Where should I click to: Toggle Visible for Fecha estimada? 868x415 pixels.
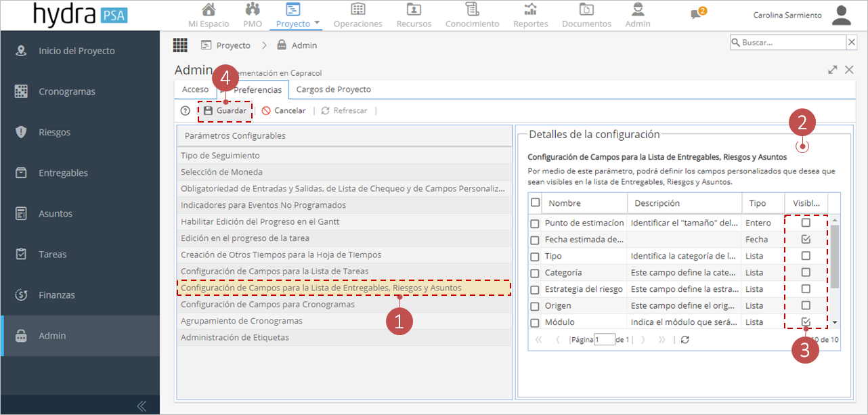pyautogui.click(x=806, y=239)
